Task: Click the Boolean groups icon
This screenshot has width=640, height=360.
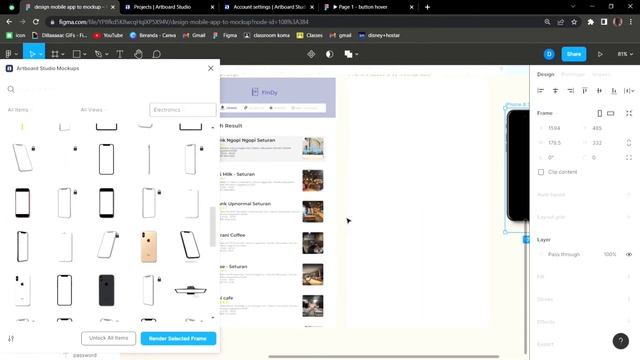Action: (x=348, y=54)
